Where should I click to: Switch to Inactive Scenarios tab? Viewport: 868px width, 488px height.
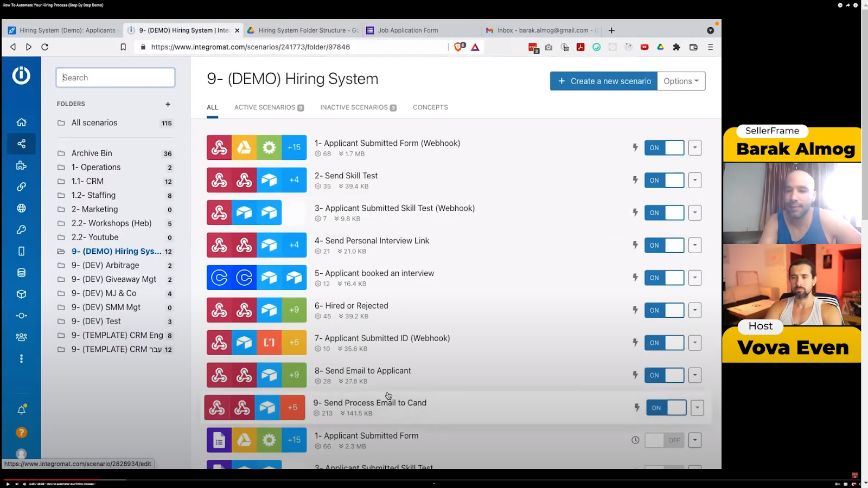pyautogui.click(x=358, y=107)
